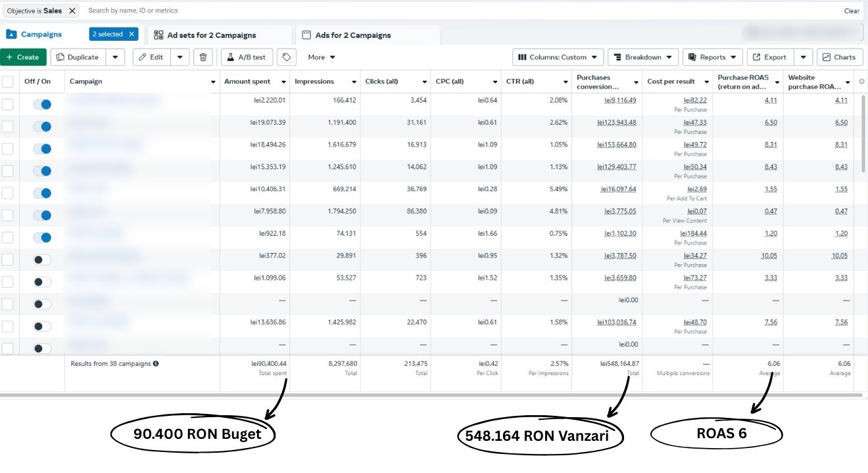This screenshot has height=473, width=868.
Task: Tick the checkbox for the lei2,220.01 row
Action: click(x=7, y=104)
